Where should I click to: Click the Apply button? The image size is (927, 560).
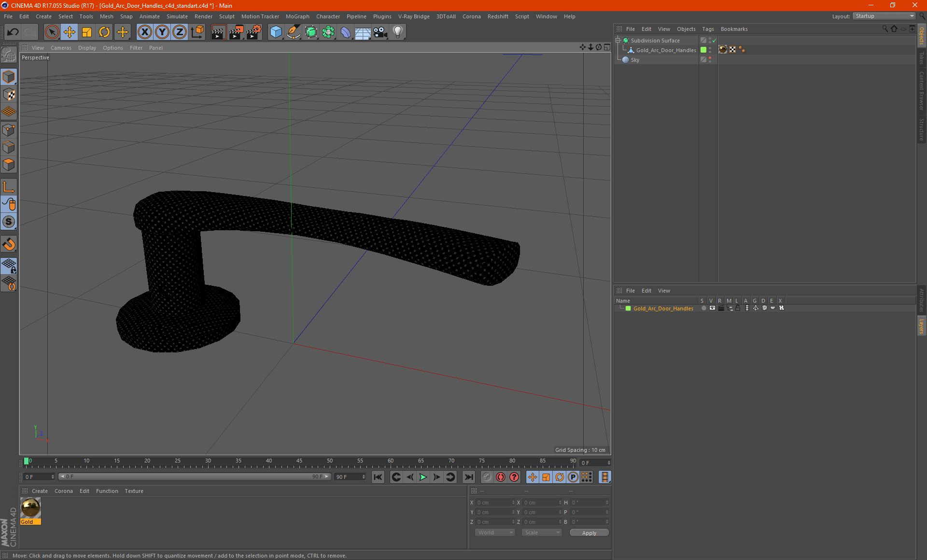coord(589,533)
